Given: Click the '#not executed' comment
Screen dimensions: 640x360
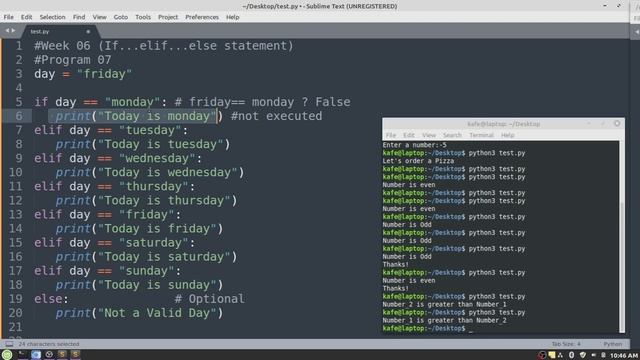Looking at the screenshot, I should [x=276, y=116].
